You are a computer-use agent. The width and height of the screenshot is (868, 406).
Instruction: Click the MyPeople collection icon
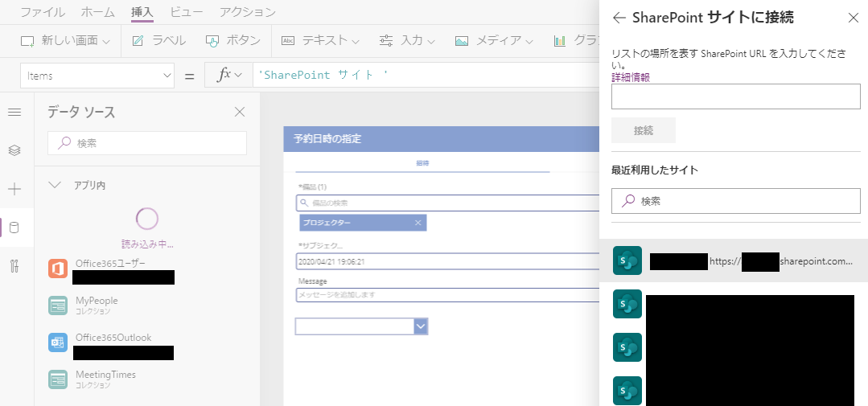(58, 306)
